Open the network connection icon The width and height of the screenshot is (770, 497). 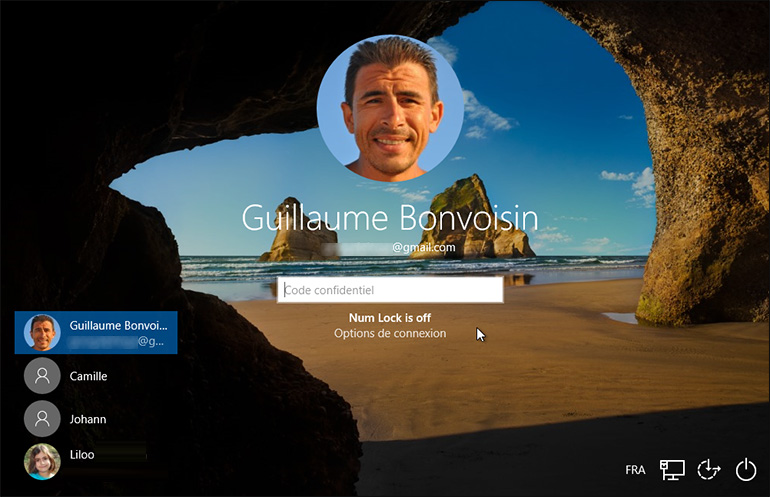[x=672, y=469]
